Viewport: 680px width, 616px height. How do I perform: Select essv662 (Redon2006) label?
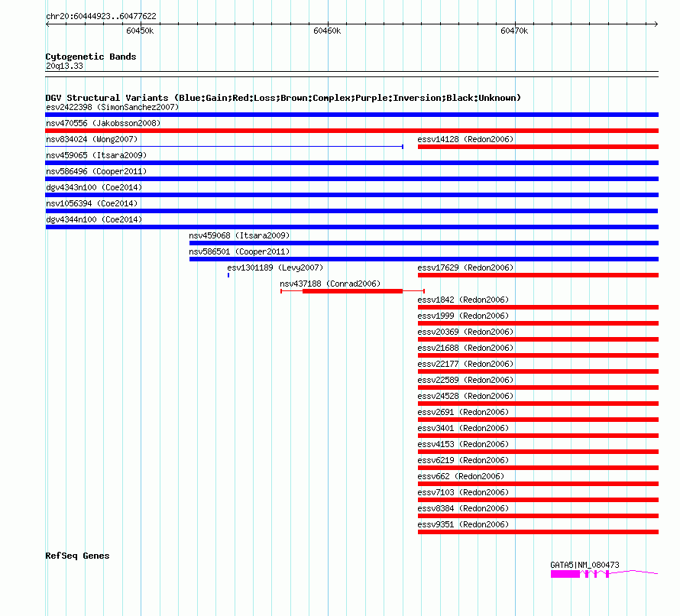(x=461, y=476)
